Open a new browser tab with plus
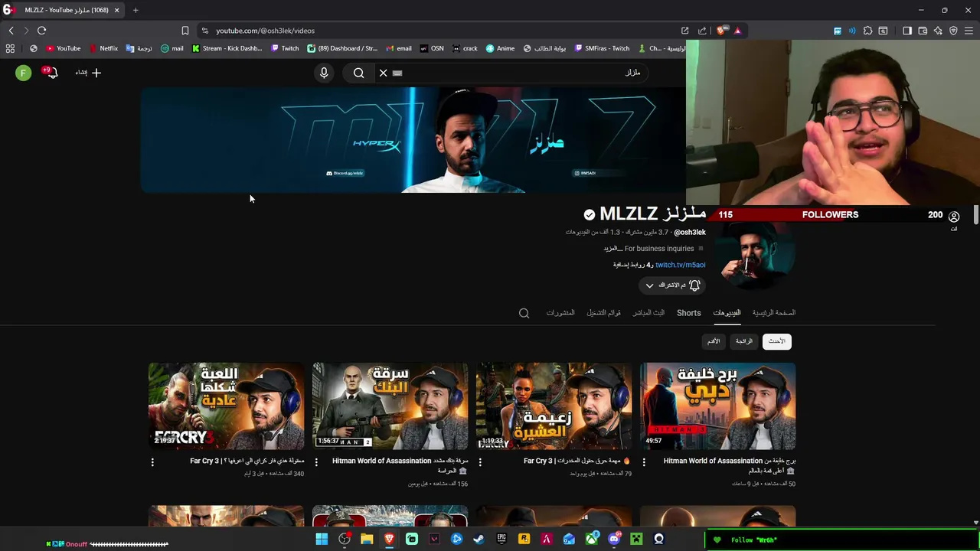 coord(136,10)
